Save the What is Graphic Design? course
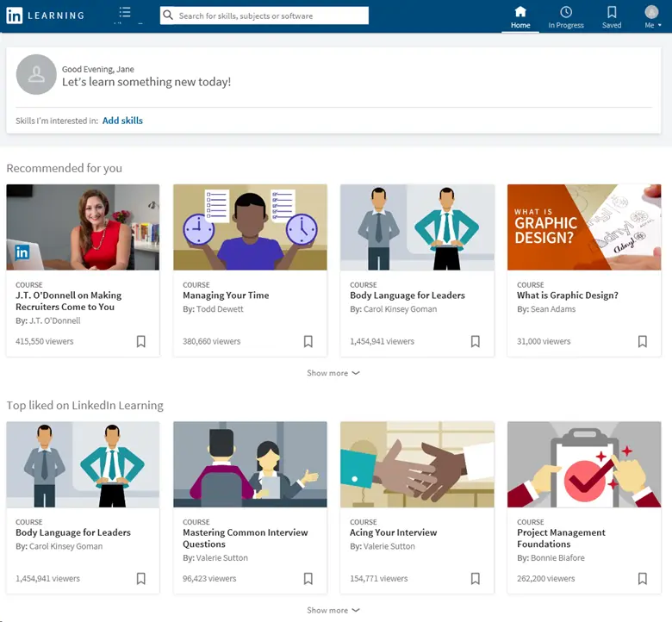This screenshot has height=622, width=672. pos(643,341)
